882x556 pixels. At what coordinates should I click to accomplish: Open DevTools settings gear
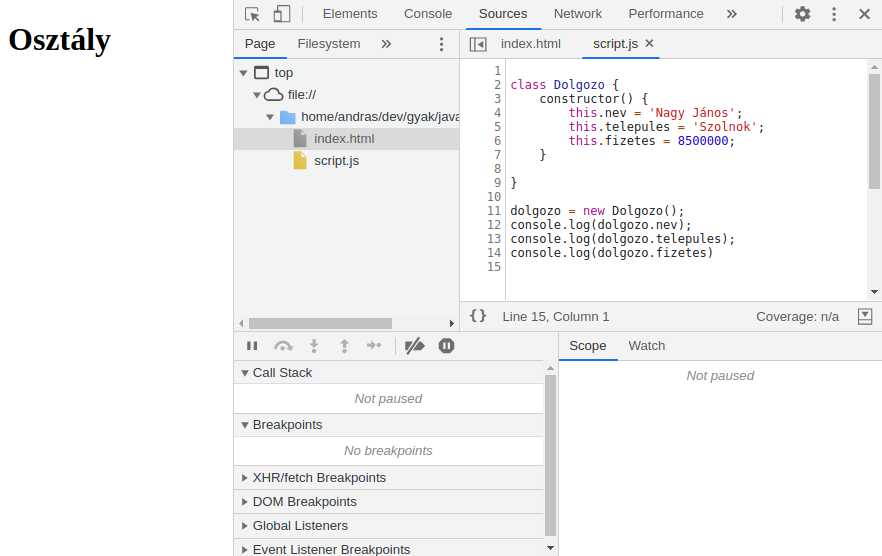click(803, 14)
